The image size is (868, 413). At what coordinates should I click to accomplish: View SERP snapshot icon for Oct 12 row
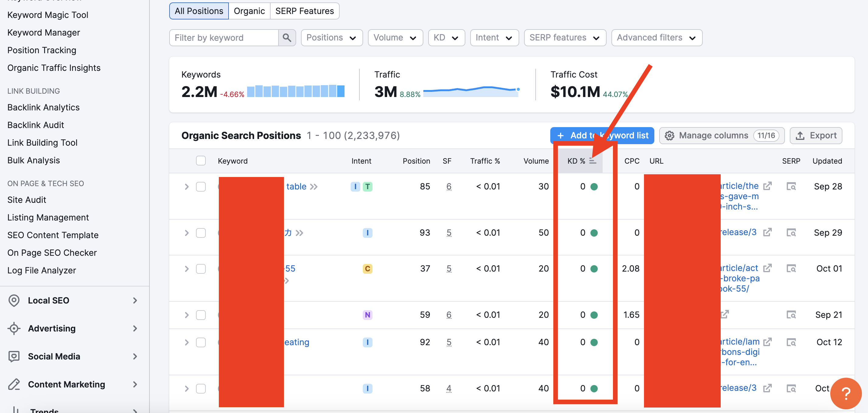tap(791, 342)
